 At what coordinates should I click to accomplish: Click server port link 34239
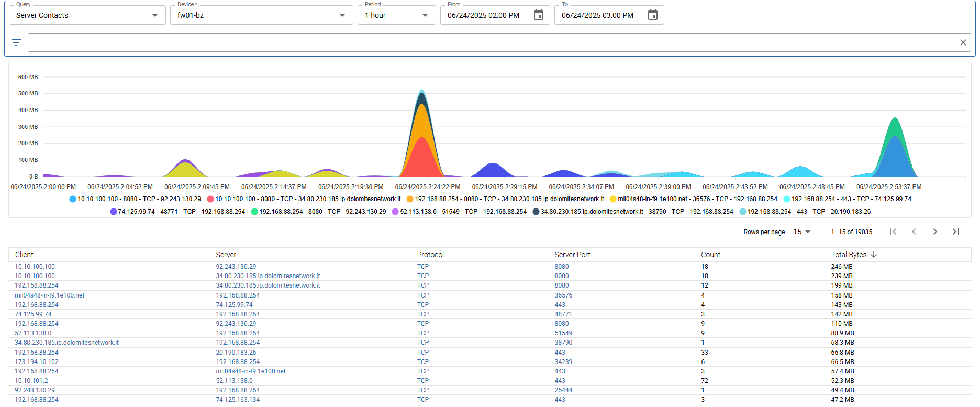(x=563, y=362)
